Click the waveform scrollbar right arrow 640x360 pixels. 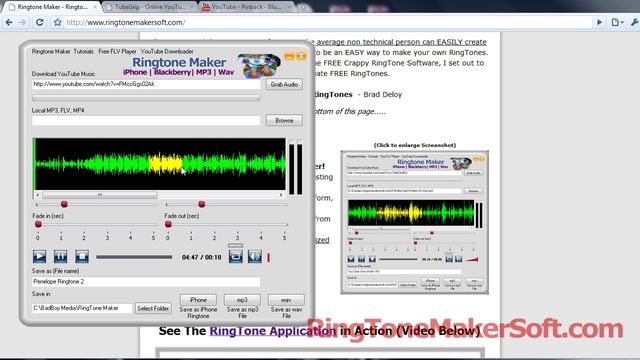coord(281,195)
